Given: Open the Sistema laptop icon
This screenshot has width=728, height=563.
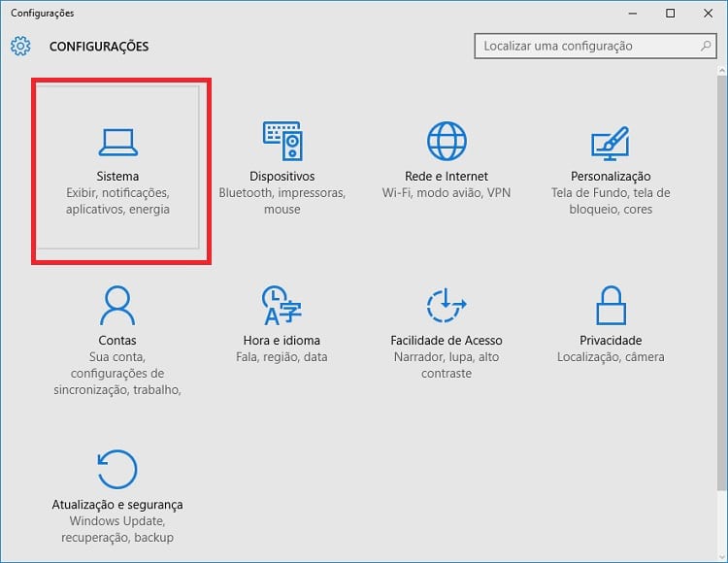Looking at the screenshot, I should point(117,142).
